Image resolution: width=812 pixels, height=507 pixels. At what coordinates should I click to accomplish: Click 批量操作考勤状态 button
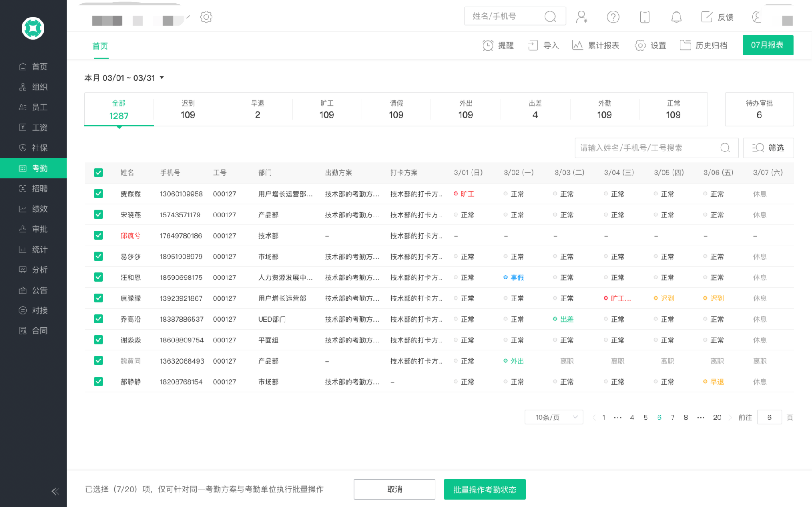coord(485,489)
